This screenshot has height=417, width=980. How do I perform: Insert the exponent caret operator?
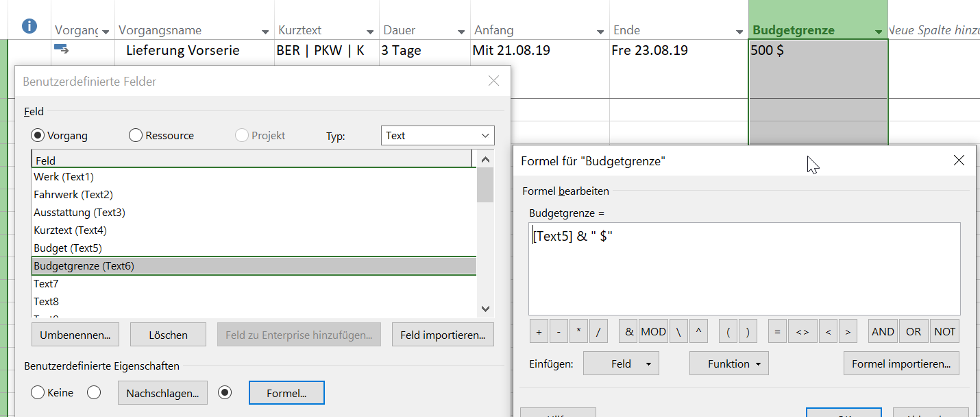point(698,331)
